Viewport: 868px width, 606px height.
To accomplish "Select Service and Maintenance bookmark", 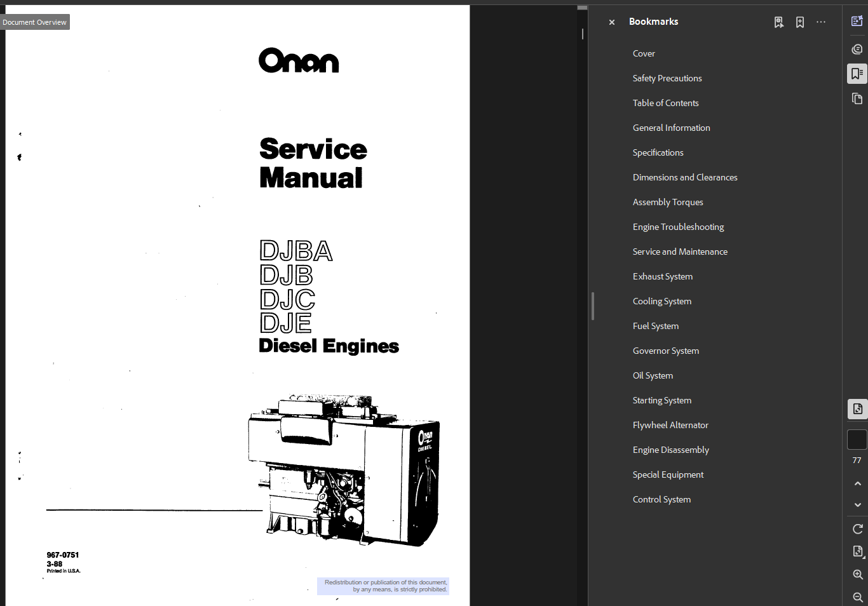I will click(680, 252).
